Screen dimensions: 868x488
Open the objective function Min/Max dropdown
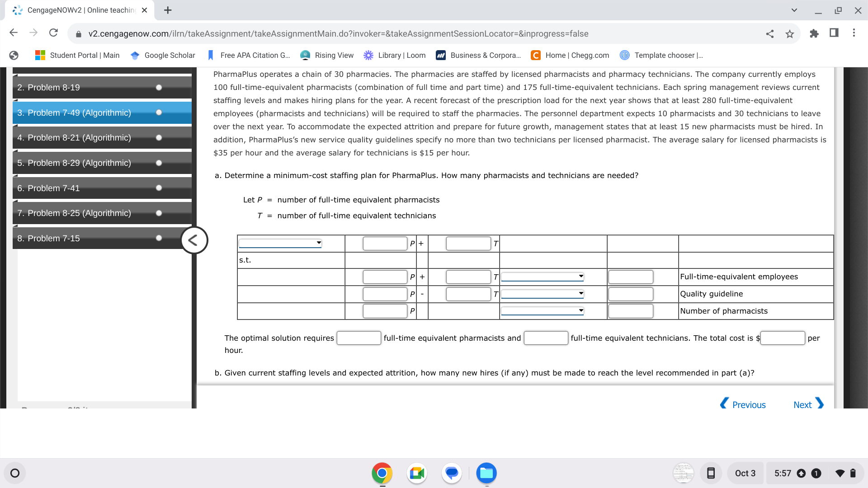[x=280, y=243]
